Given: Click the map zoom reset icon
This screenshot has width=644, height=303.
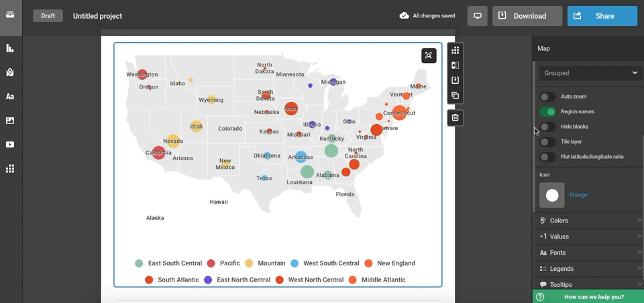Looking at the screenshot, I should (429, 56).
